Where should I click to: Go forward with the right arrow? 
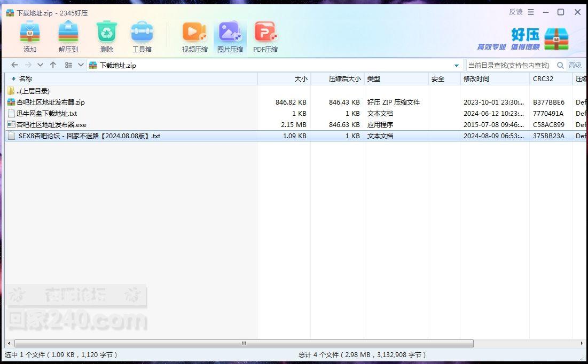click(x=28, y=65)
